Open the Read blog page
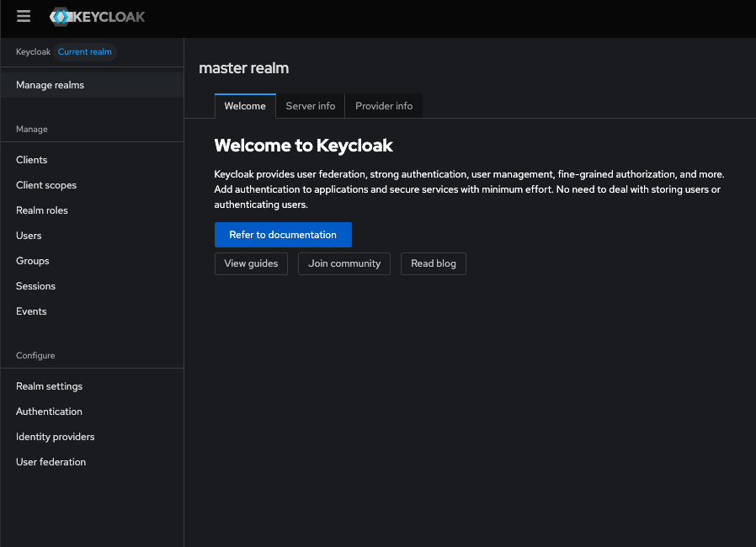The width and height of the screenshot is (756, 547). tap(433, 263)
